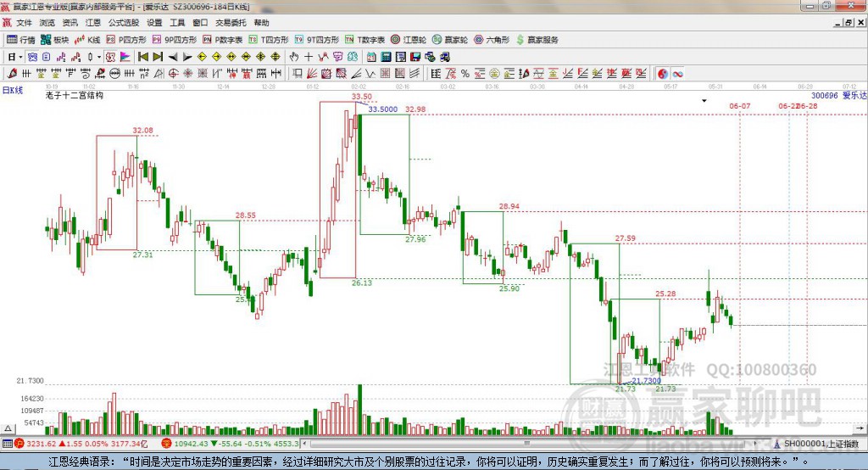This screenshot has height=470, width=868.
Task: Open the 六角形 hexagon tool
Action: click(492, 40)
